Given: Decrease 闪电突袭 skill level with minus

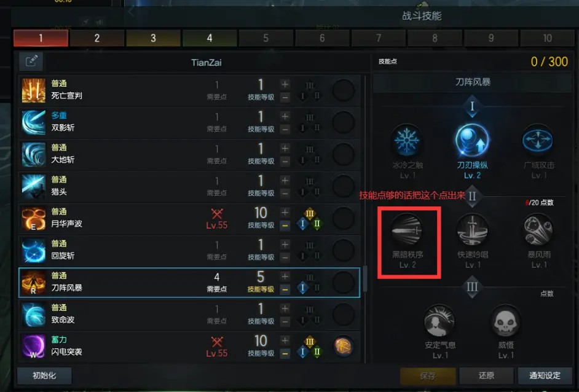Looking at the screenshot, I should 285,354.
